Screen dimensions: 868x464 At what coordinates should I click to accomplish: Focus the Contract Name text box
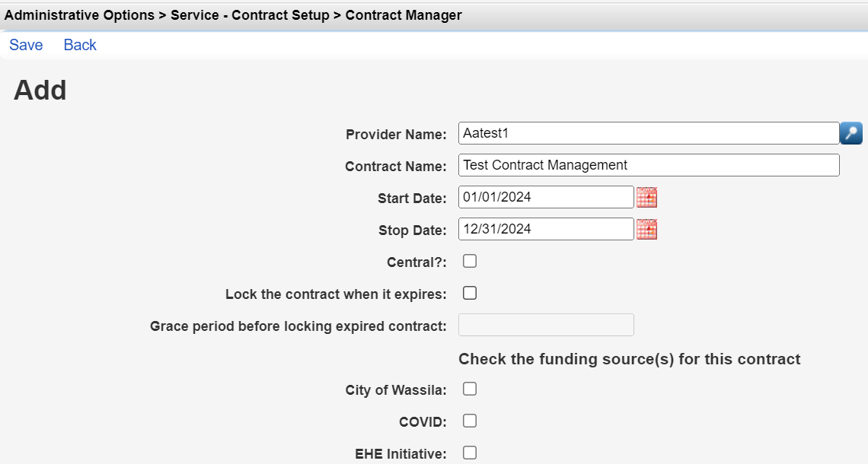pos(649,165)
